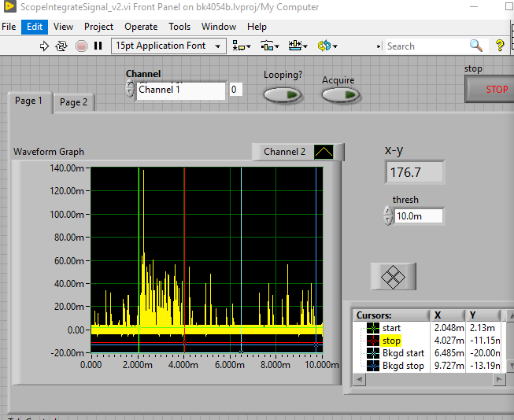Pause execution with the Pause icon

[x=98, y=46]
